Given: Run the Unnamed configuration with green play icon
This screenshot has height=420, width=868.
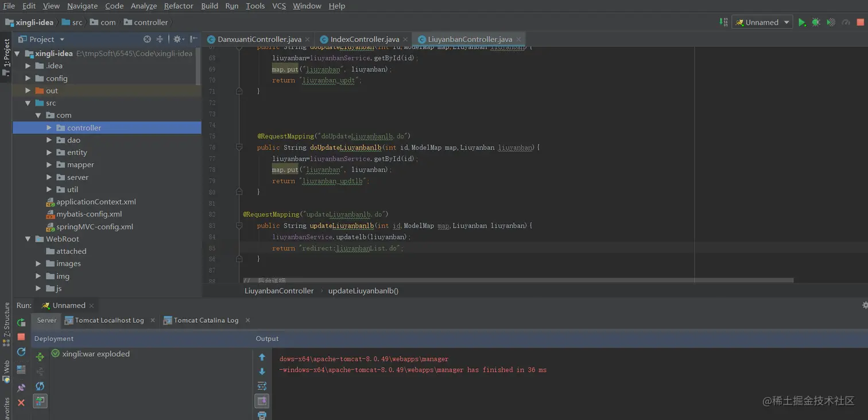Looking at the screenshot, I should pos(802,22).
